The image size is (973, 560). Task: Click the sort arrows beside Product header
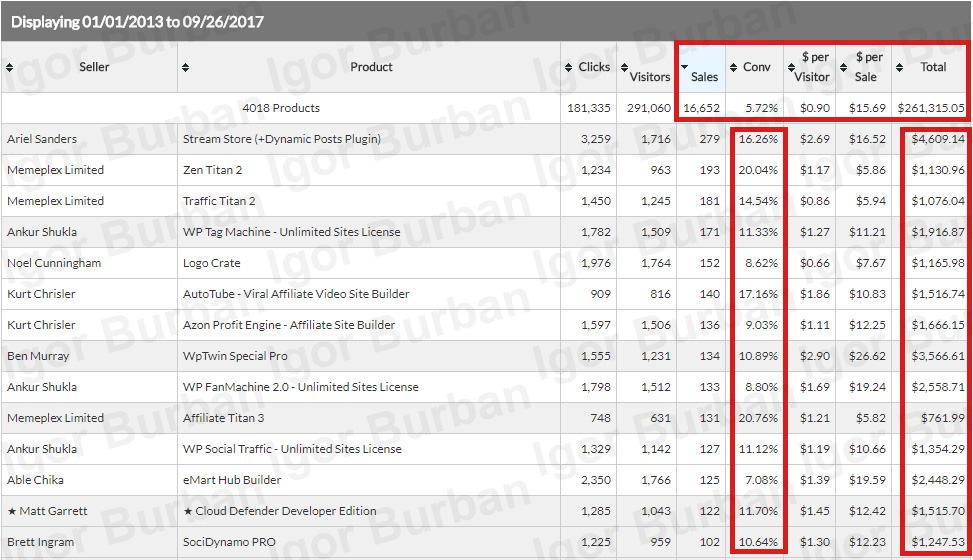[x=186, y=67]
